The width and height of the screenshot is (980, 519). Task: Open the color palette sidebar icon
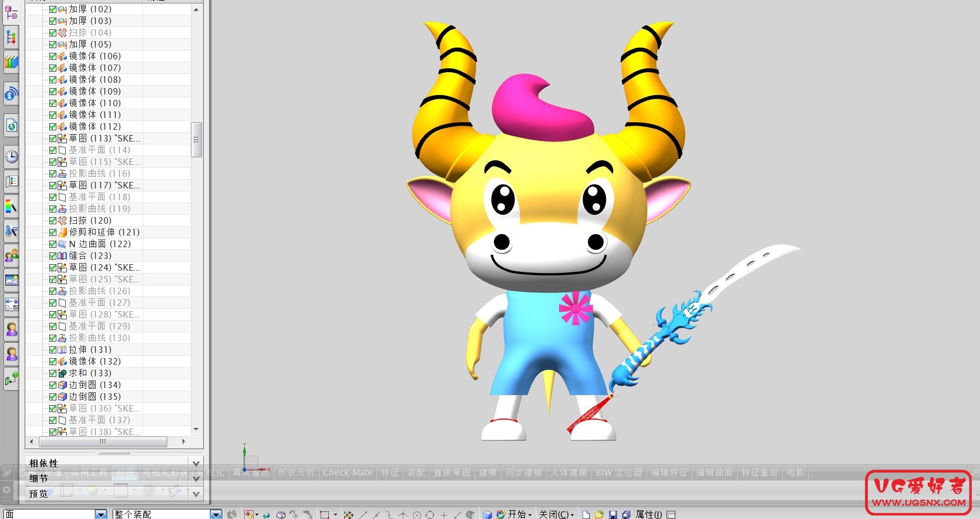coord(11,206)
